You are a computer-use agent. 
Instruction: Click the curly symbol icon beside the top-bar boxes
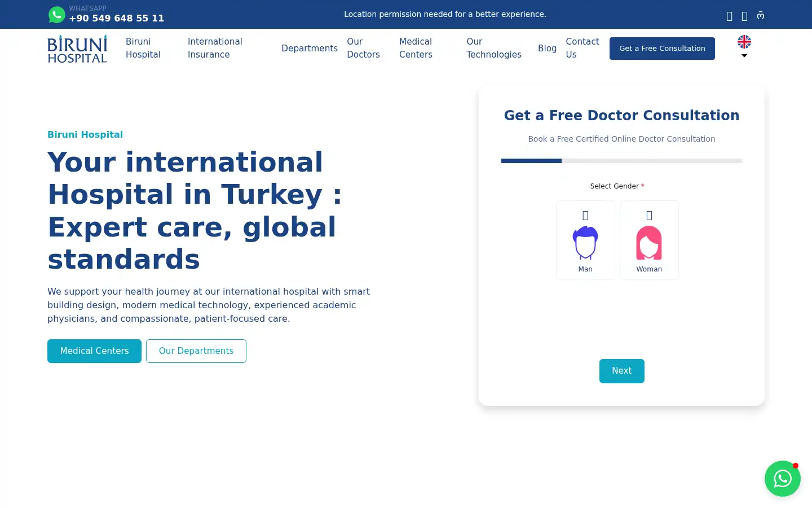point(761,16)
